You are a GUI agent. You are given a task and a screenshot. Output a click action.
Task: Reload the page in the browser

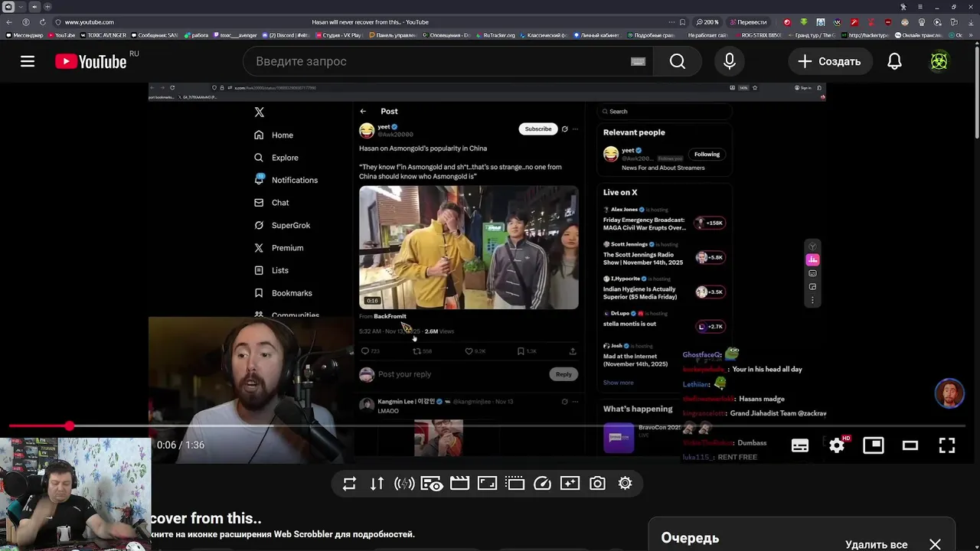click(42, 22)
